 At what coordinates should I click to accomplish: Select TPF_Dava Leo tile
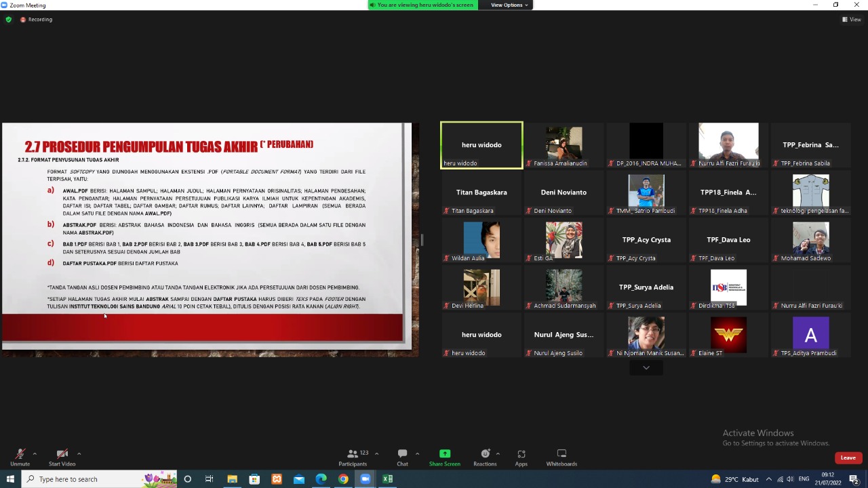coord(728,239)
